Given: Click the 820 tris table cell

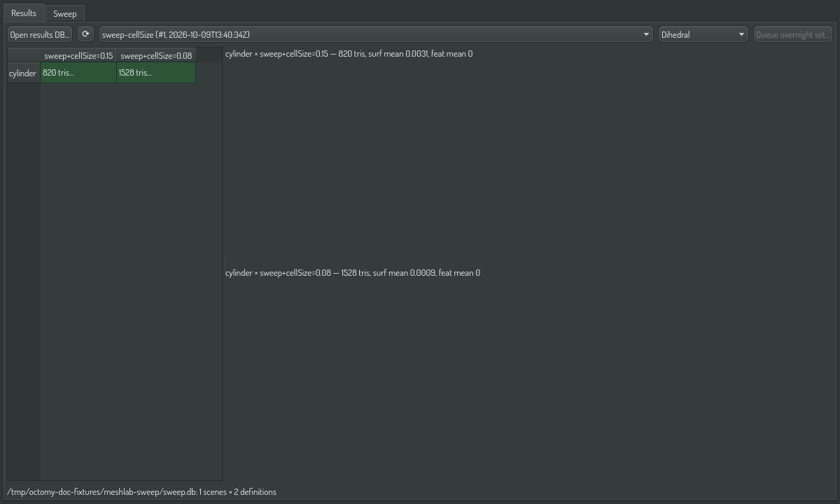Looking at the screenshot, I should [78, 73].
